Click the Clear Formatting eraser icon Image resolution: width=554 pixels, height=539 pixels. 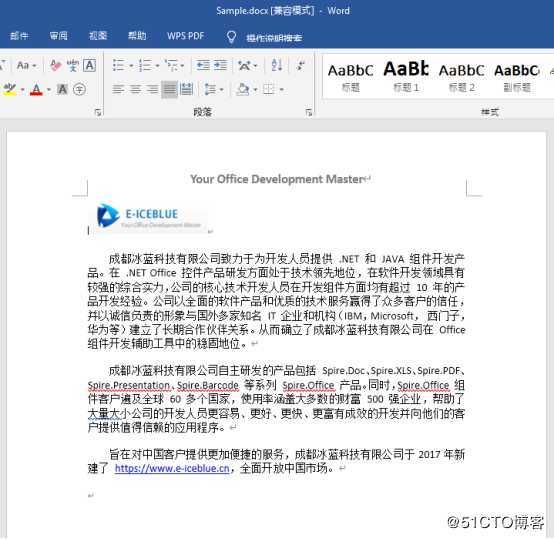coord(55,65)
